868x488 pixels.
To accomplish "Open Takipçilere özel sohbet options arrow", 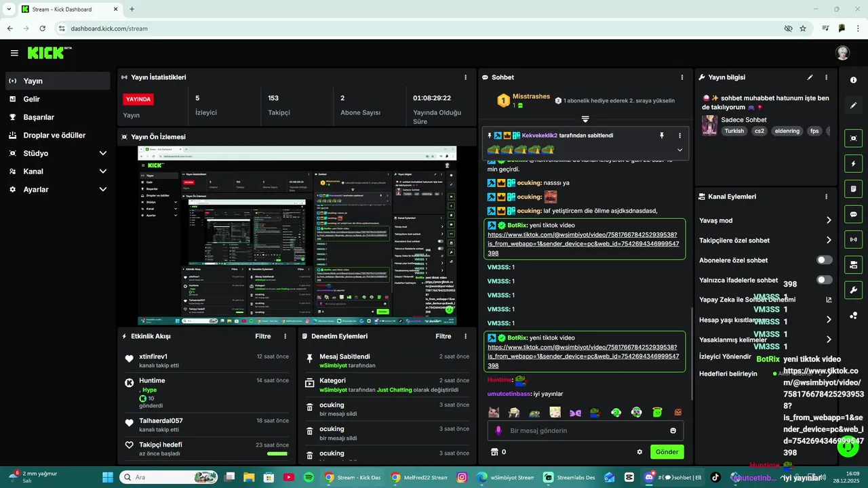I will click(829, 240).
